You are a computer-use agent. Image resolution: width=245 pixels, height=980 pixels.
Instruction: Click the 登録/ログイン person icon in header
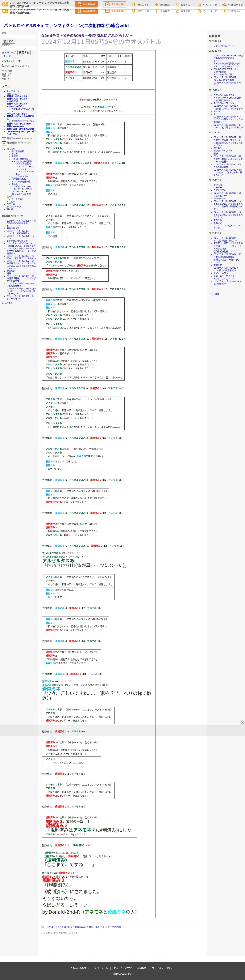tap(225, 5)
